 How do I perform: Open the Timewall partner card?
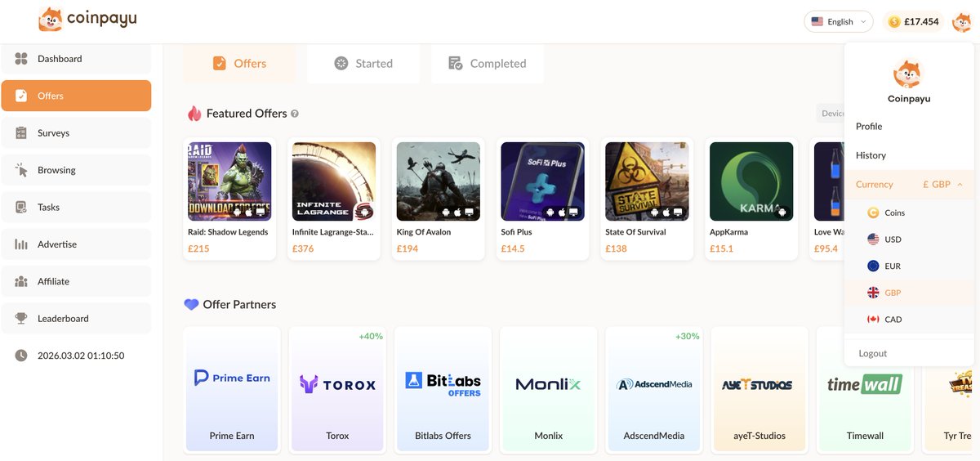click(865, 389)
